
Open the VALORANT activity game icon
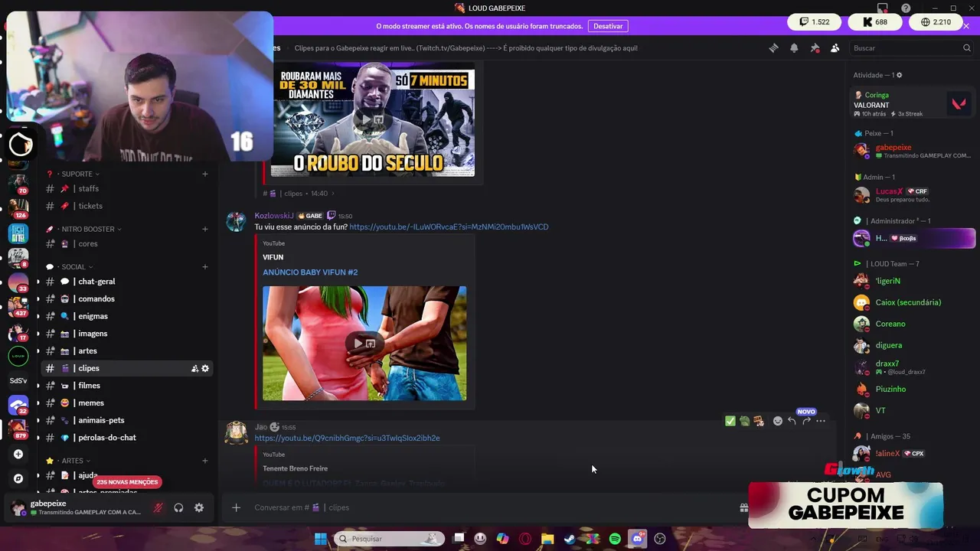(959, 103)
